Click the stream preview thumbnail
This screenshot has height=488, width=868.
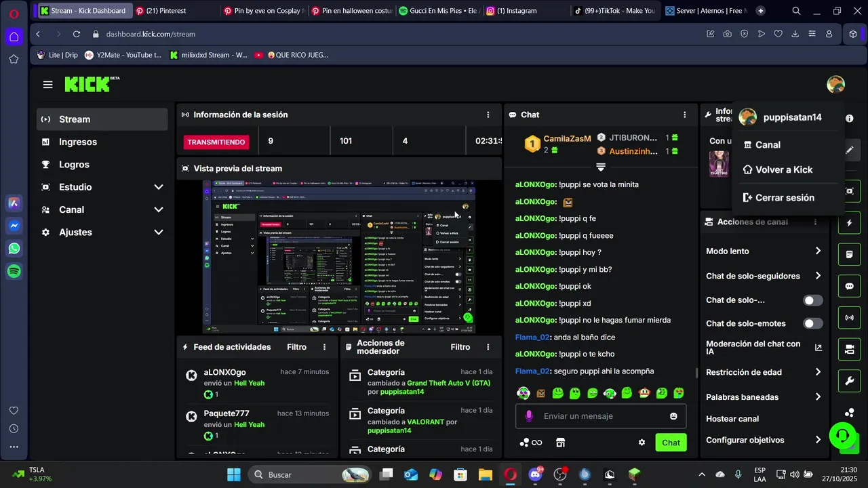pyautogui.click(x=339, y=256)
